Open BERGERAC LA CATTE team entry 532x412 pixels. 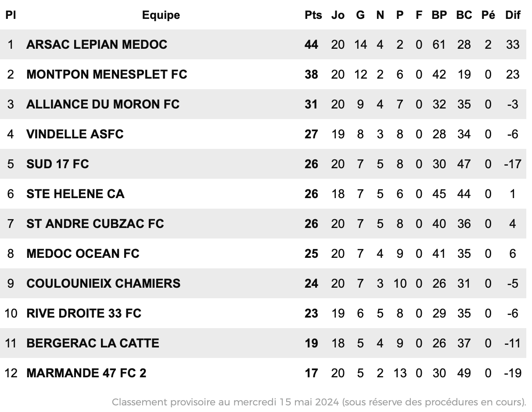point(93,343)
